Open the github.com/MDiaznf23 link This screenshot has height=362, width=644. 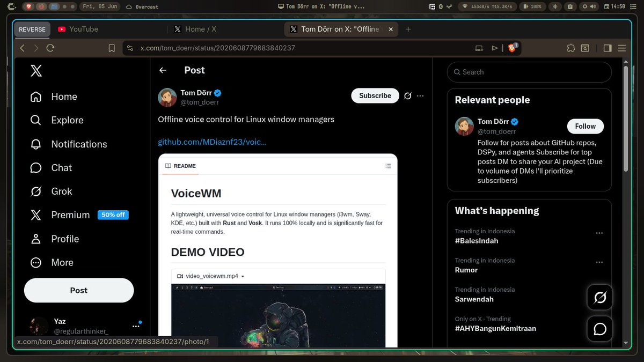click(212, 142)
